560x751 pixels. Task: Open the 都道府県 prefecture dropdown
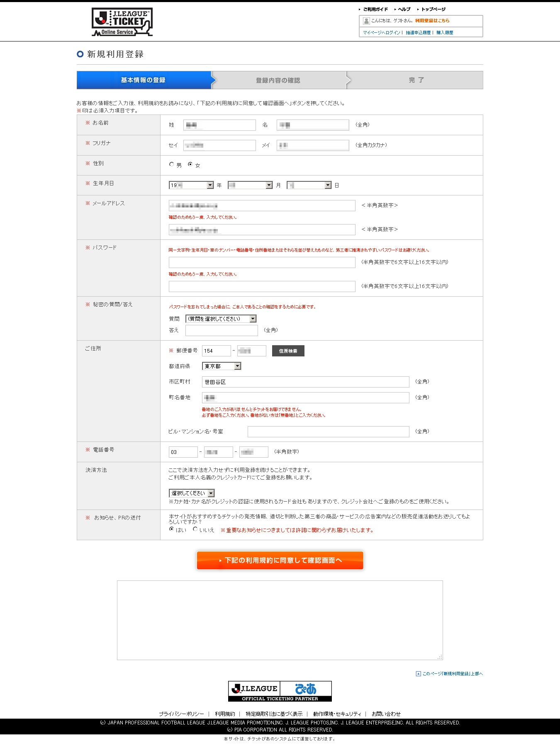222,366
